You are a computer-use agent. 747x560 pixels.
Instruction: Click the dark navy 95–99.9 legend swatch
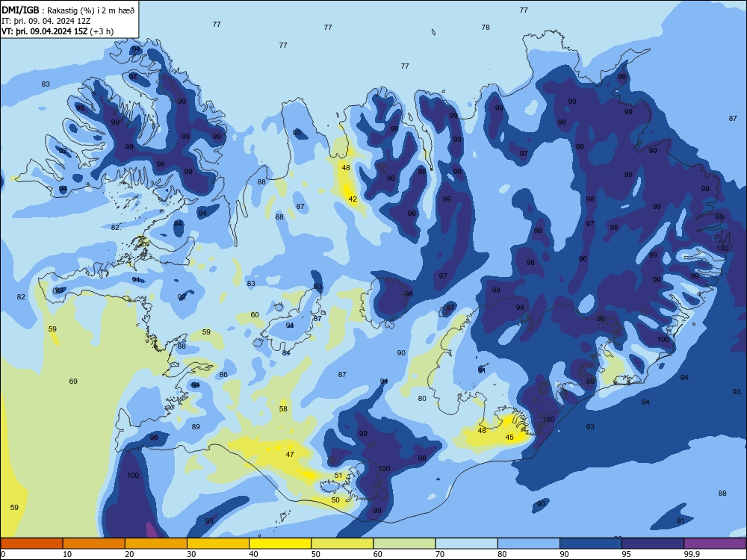pos(653,544)
